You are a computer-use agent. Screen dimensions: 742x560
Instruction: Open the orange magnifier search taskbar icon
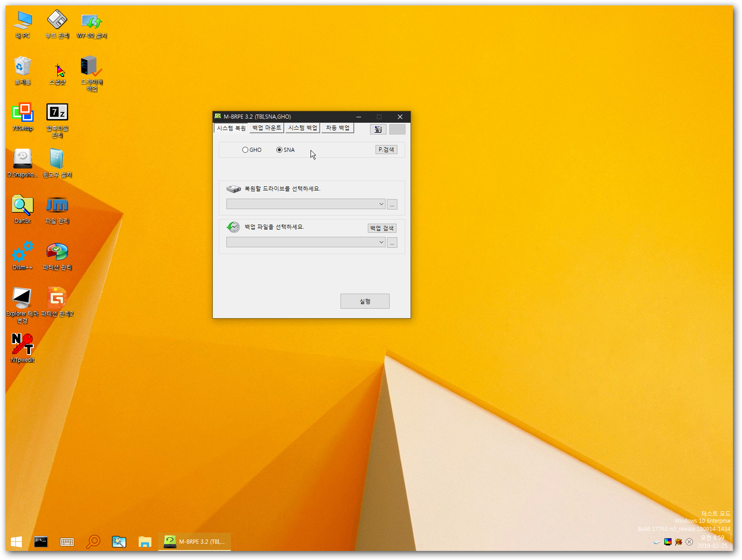[93, 541]
